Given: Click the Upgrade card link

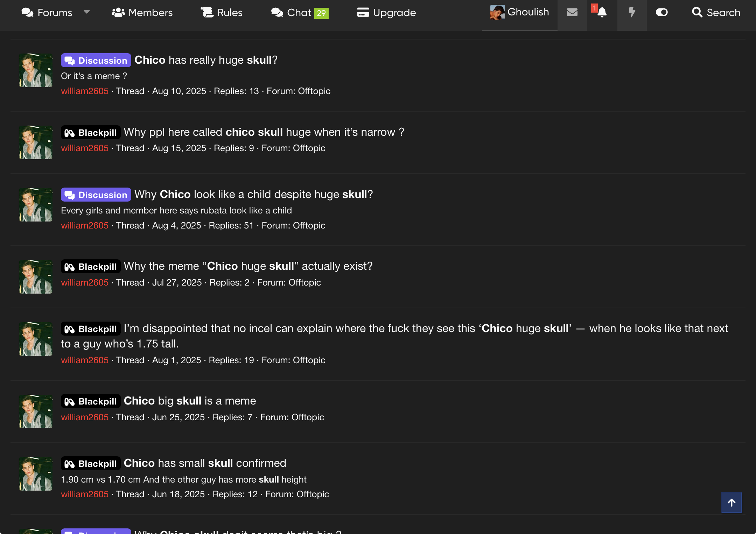Looking at the screenshot, I should (x=386, y=13).
